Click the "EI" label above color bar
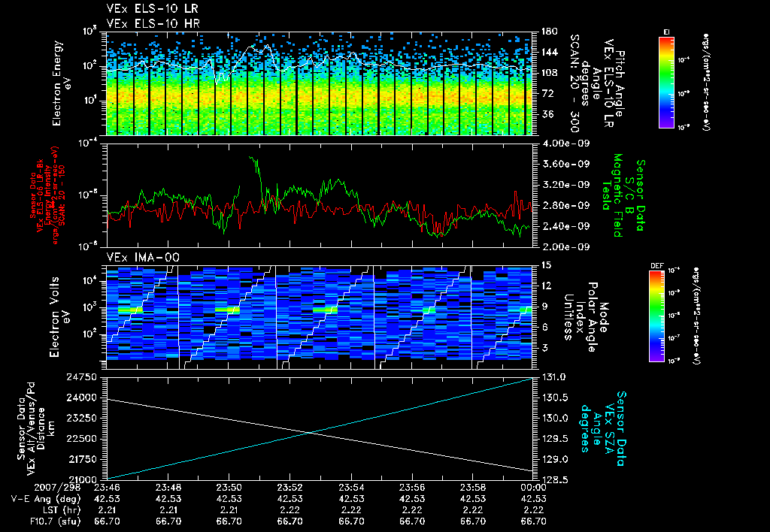 pyautogui.click(x=666, y=32)
